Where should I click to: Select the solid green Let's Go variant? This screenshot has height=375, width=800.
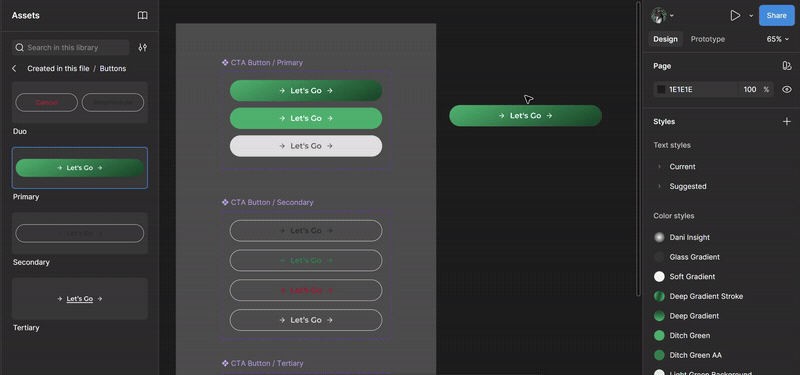tap(306, 118)
